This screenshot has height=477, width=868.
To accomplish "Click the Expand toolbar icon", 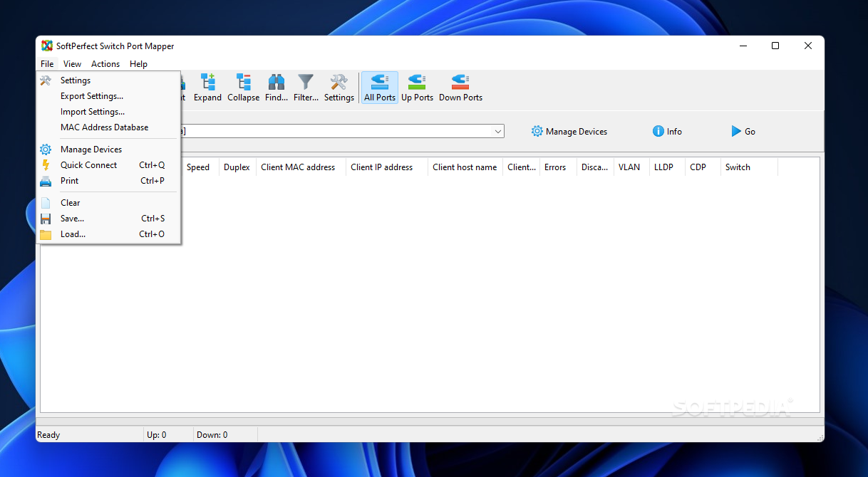I will (x=207, y=88).
